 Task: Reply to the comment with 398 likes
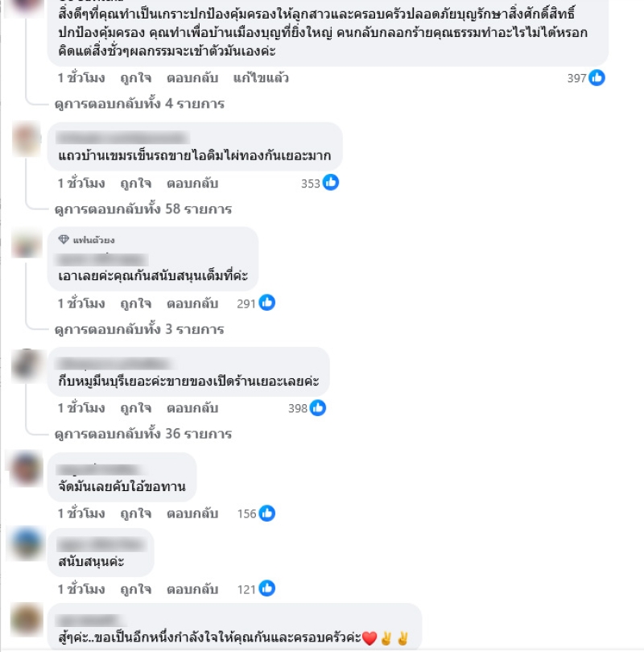pyautogui.click(x=192, y=408)
